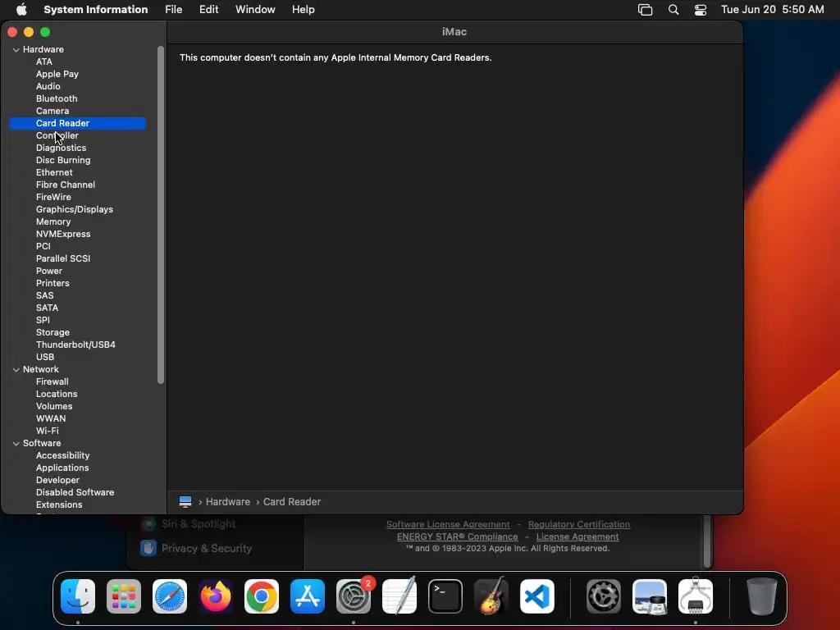Open Finder from the dock
The image size is (840, 630).
(78, 596)
